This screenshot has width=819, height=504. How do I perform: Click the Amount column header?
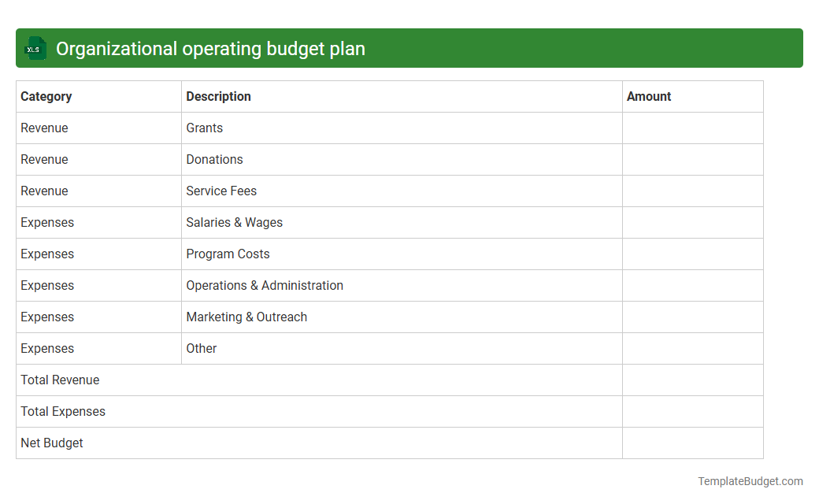649,96
